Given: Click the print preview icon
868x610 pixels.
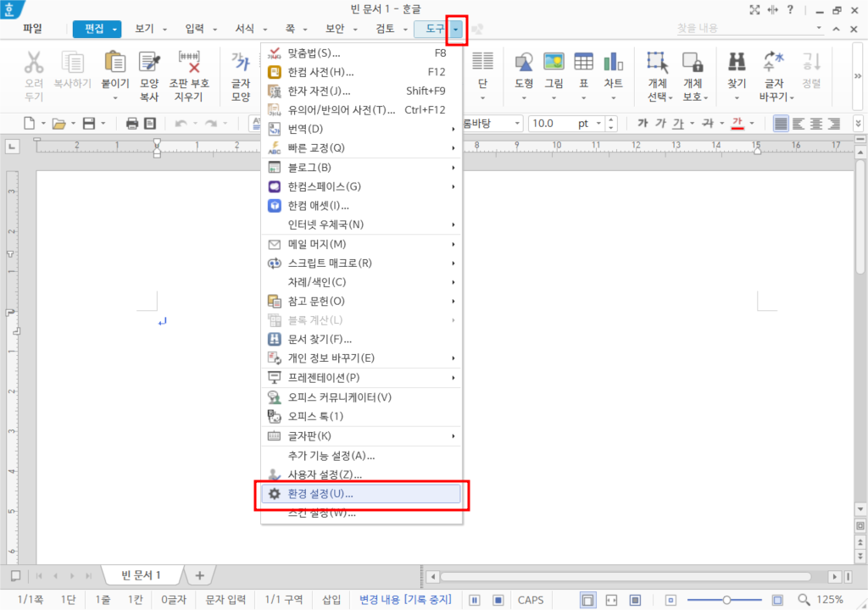Looking at the screenshot, I should 149,124.
